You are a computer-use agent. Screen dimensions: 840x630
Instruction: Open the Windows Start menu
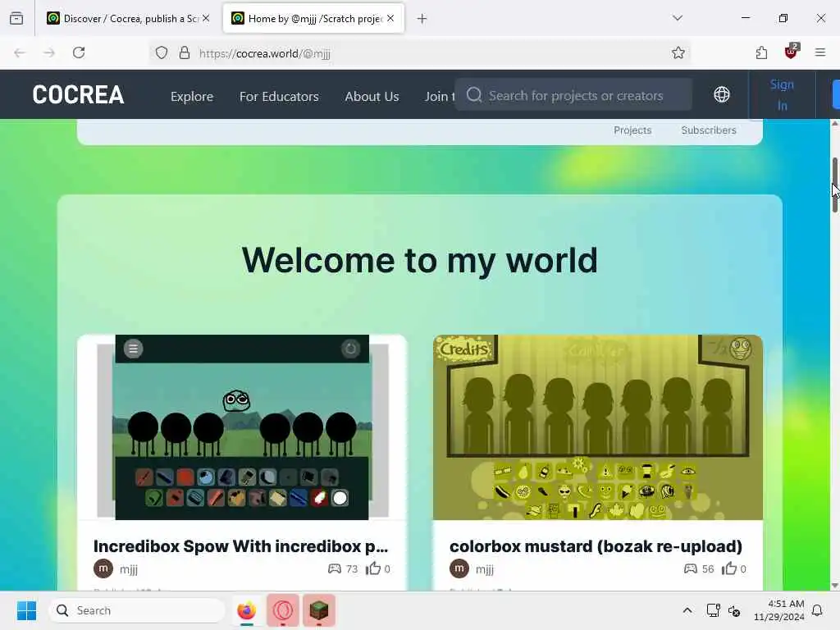click(27, 610)
